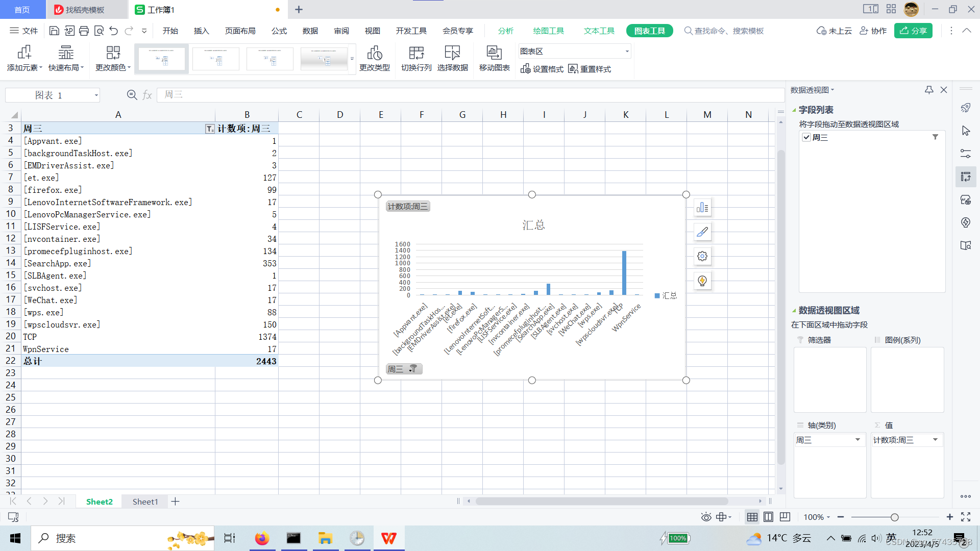Click the 移动图表 move chart icon
Screen dimensions: 980x551
(494, 53)
